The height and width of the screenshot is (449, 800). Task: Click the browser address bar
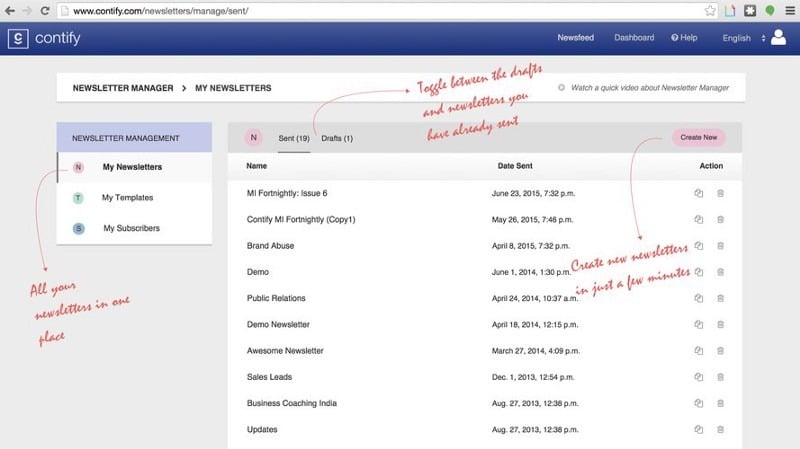(380, 11)
